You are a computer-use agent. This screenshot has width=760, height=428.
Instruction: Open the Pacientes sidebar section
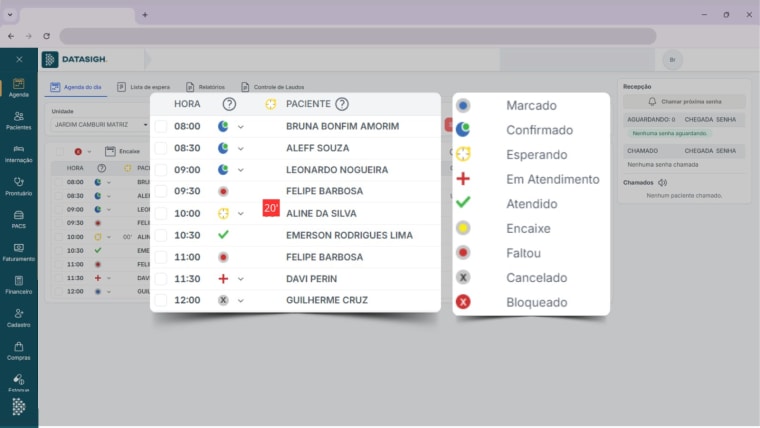tap(18, 121)
